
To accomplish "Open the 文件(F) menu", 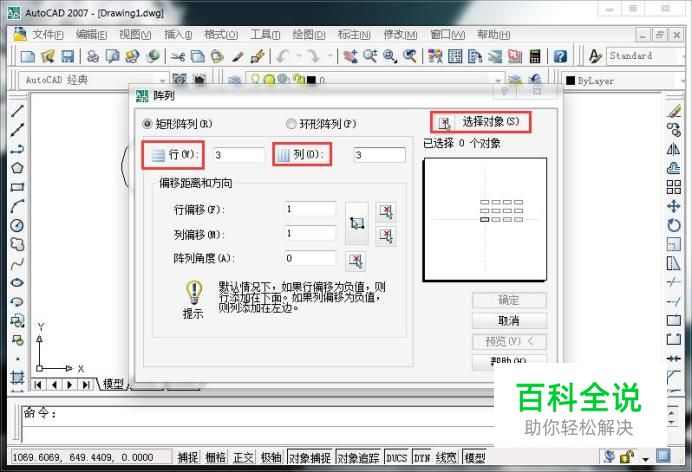I will coord(48,34).
